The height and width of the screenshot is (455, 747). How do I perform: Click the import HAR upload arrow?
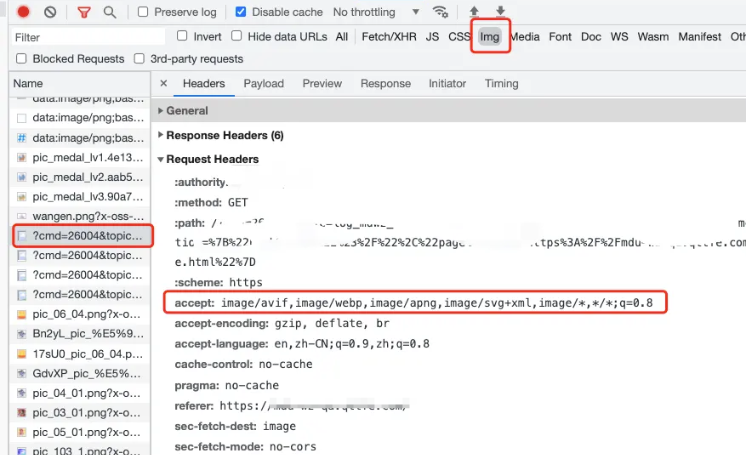pos(474,12)
